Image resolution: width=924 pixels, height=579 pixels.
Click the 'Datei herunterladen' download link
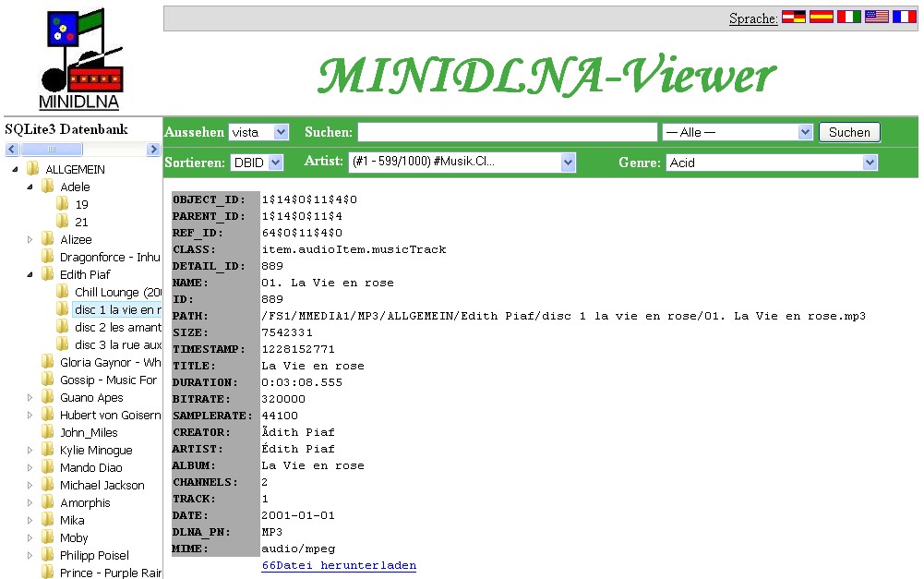click(x=339, y=565)
